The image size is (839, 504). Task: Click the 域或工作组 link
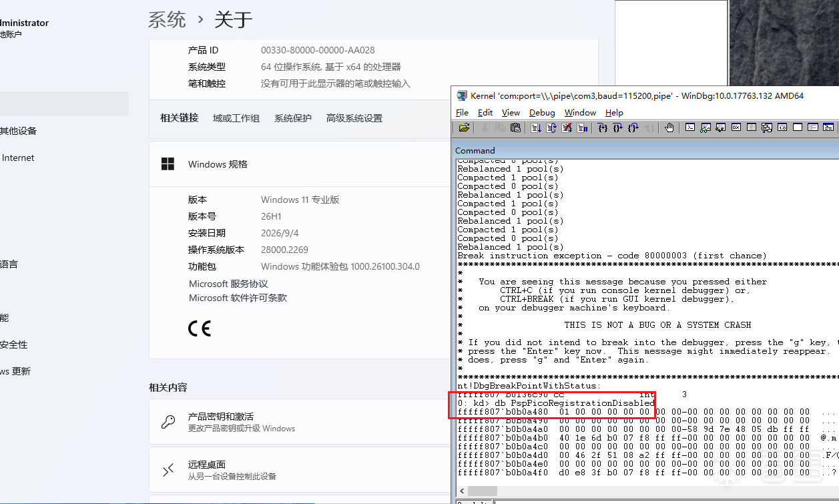coord(236,118)
